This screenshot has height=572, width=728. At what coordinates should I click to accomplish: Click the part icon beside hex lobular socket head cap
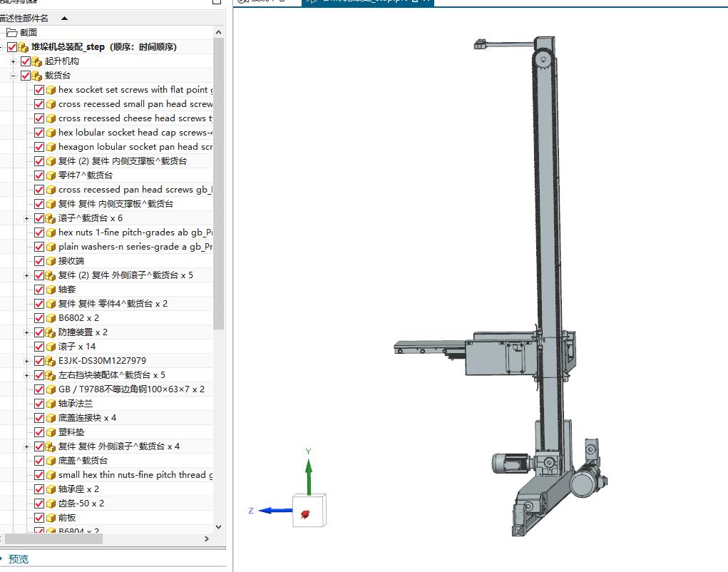(x=51, y=133)
